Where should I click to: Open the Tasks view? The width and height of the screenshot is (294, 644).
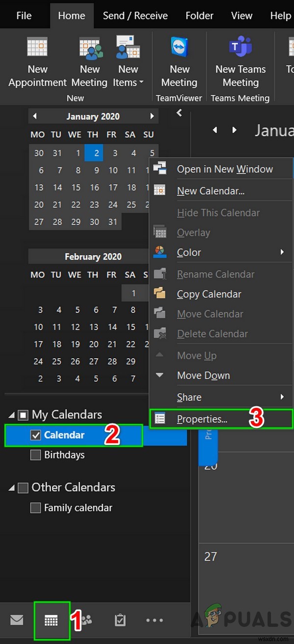(120, 620)
